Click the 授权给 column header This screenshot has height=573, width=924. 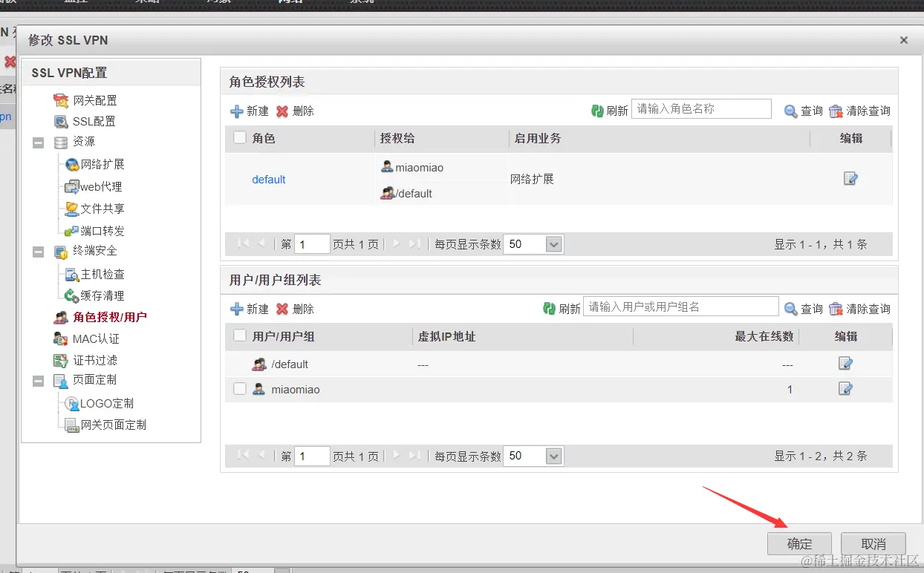pos(397,138)
